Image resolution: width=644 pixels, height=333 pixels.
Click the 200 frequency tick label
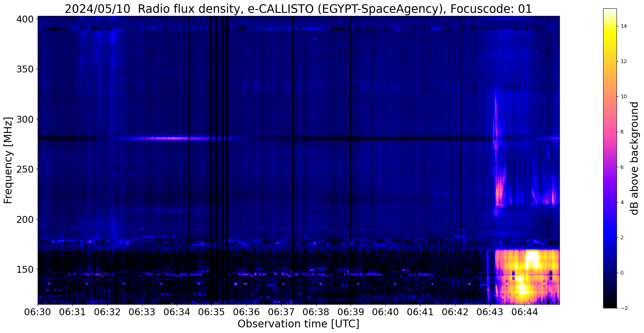point(24,219)
